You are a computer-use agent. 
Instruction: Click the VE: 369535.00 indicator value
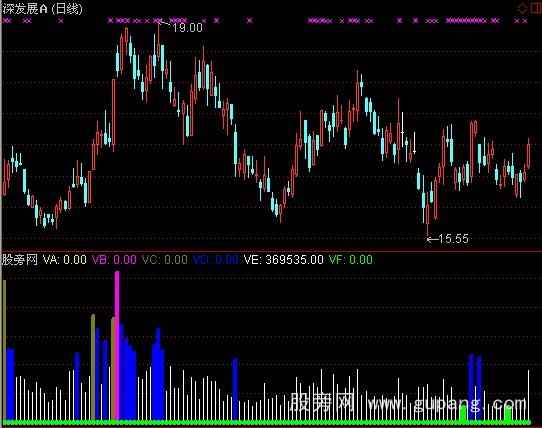coord(284,260)
